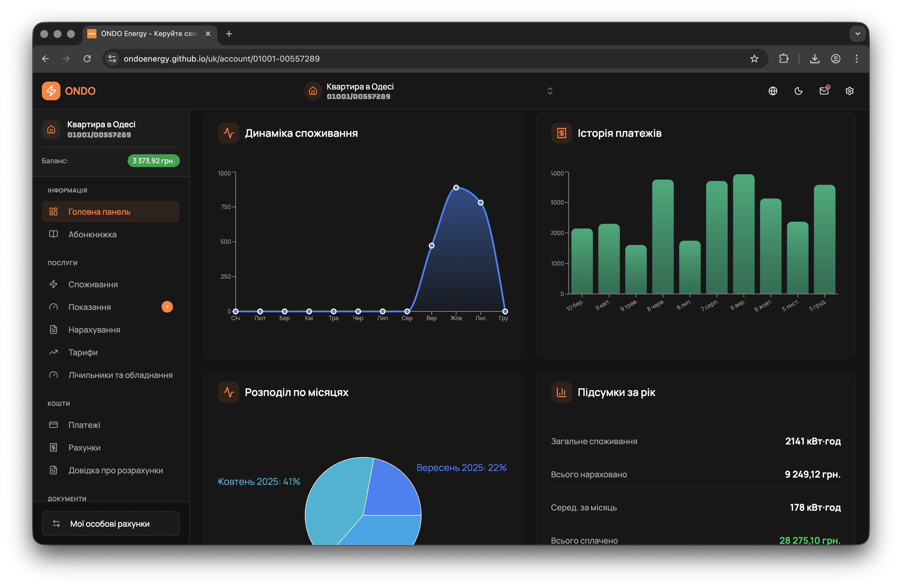Click the ONDO lightning logo
The image size is (902, 588).
[51, 91]
